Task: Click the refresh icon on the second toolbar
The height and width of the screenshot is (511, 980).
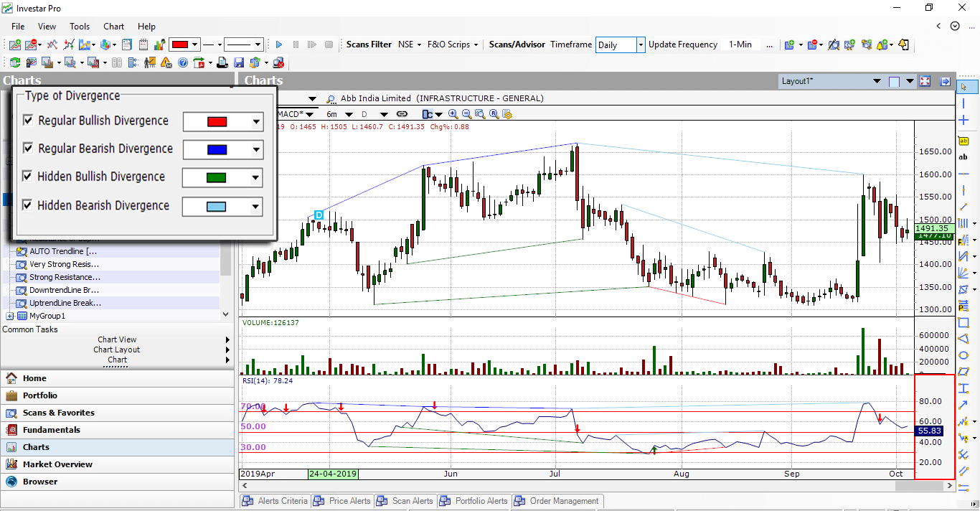Action: tap(14, 62)
